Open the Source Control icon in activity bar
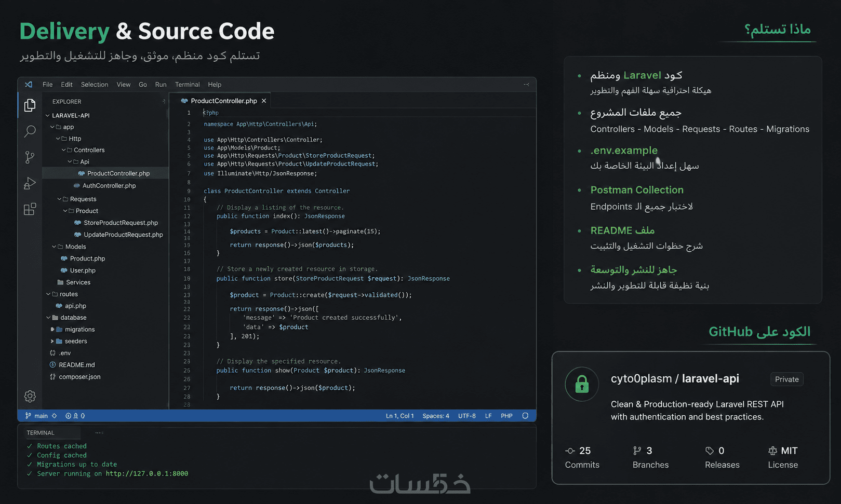 coord(30,157)
